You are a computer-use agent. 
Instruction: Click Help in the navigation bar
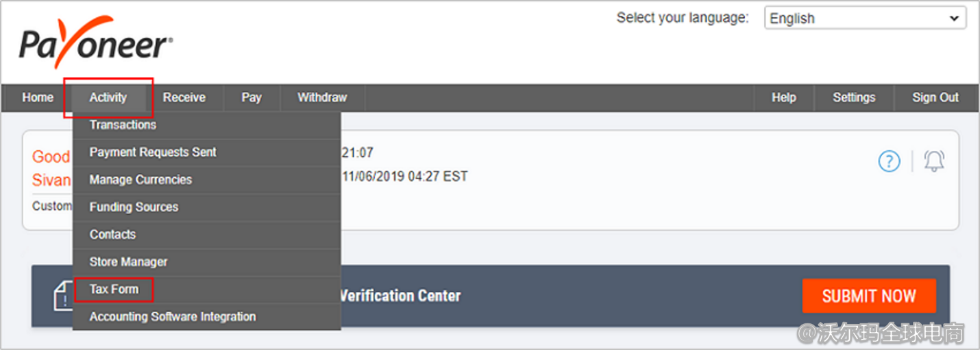coord(783,97)
